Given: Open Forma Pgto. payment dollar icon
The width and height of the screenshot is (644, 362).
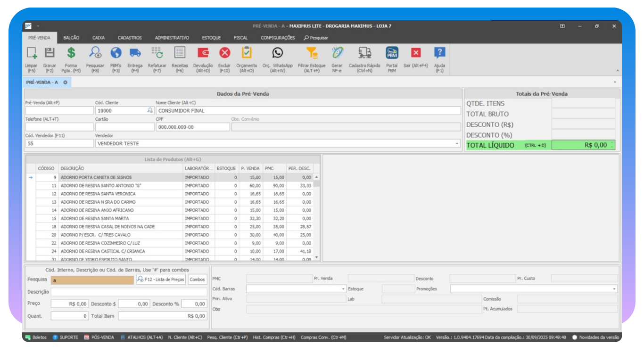Looking at the screenshot, I should coord(71,53).
